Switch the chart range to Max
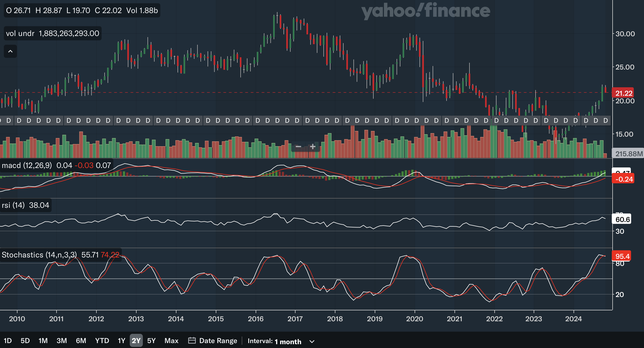This screenshot has width=644, height=348. coord(171,341)
